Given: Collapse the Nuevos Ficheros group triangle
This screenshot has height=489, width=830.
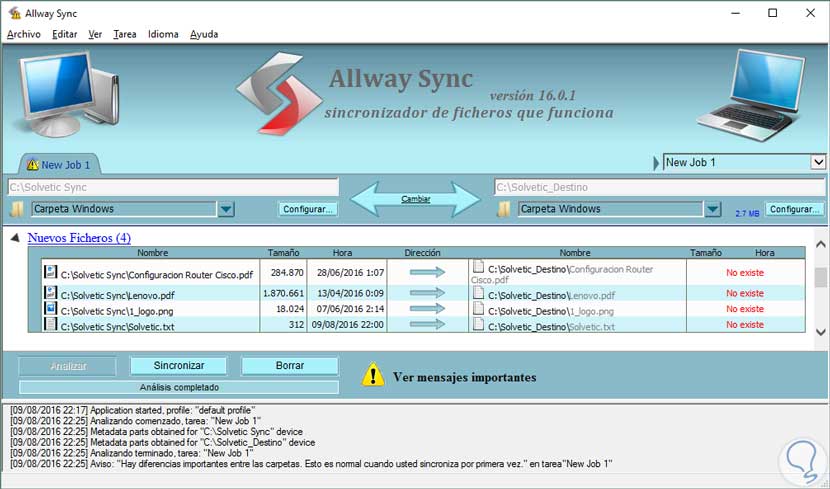Looking at the screenshot, I should (15, 238).
